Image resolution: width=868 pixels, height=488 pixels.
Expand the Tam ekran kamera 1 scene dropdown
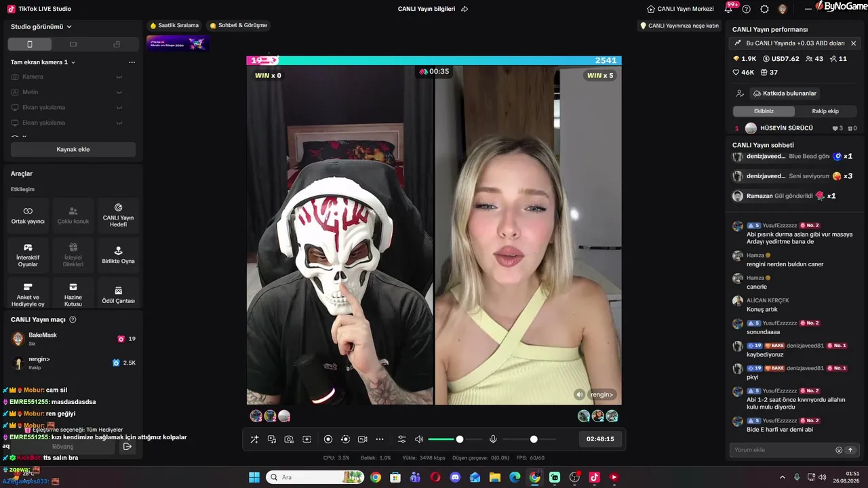click(43, 62)
